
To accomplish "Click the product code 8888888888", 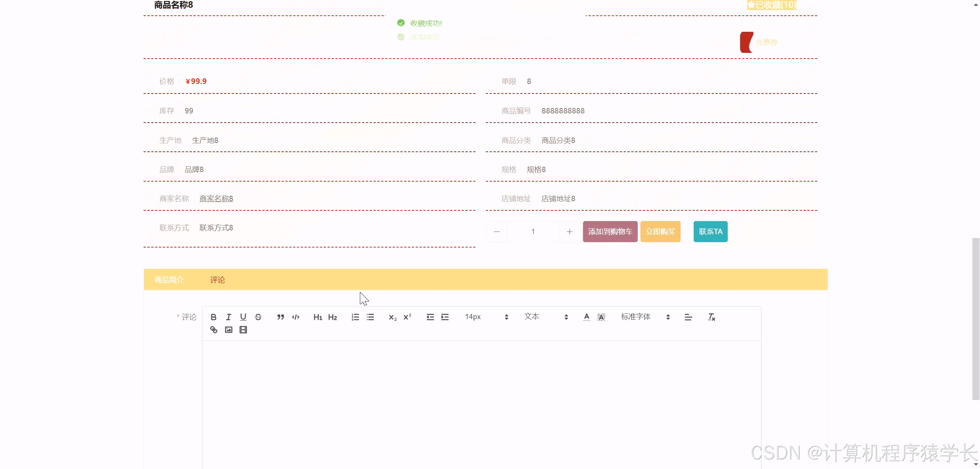I will (x=563, y=111).
